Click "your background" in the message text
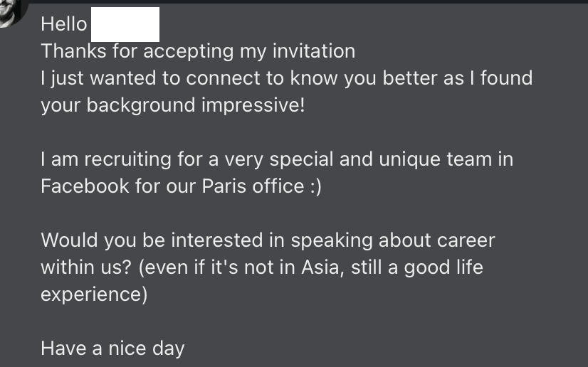 click(x=118, y=105)
